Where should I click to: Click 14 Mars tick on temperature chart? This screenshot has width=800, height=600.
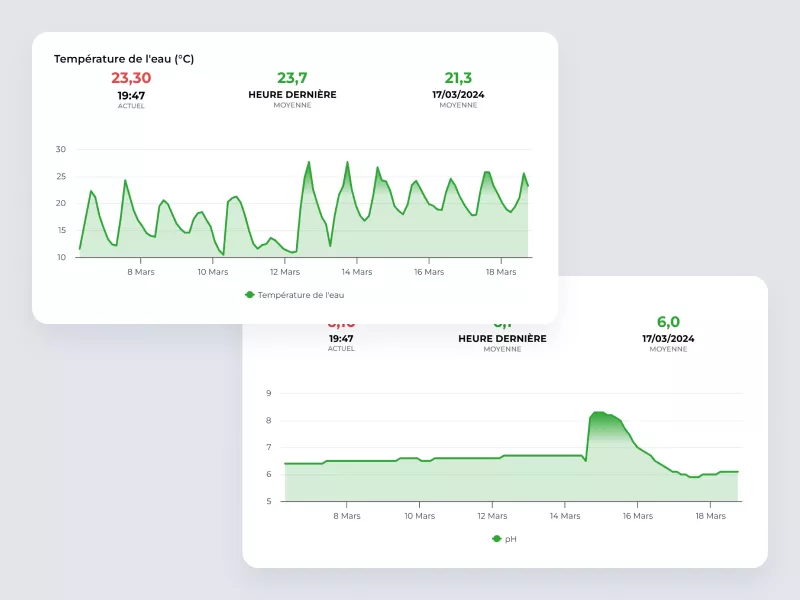pyautogui.click(x=357, y=272)
